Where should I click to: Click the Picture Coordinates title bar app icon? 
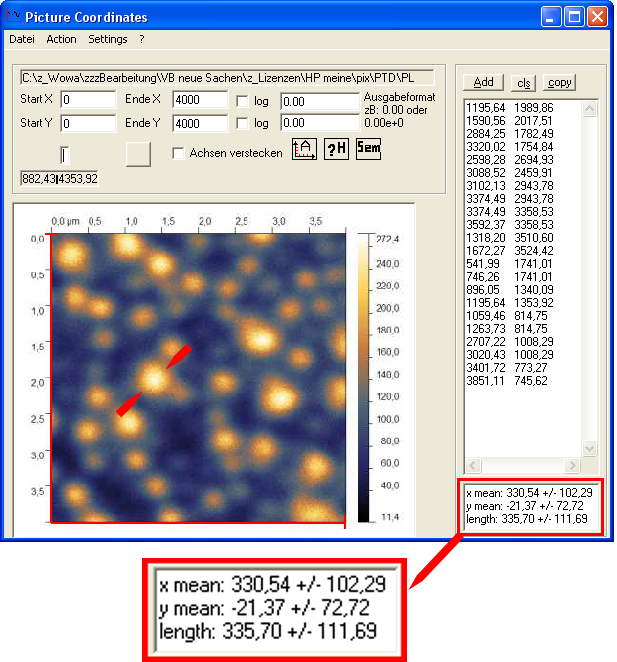tap(13, 16)
